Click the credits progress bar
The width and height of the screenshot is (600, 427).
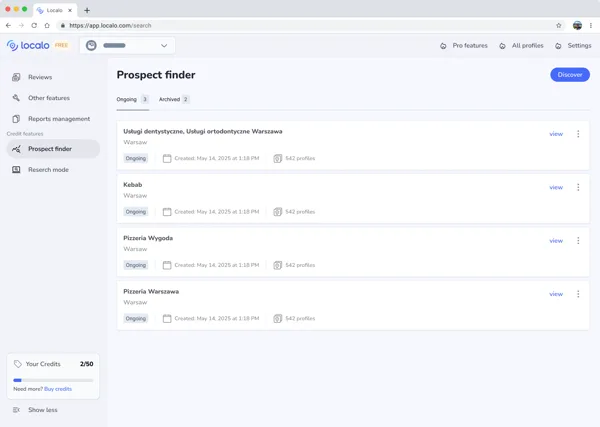pos(53,380)
